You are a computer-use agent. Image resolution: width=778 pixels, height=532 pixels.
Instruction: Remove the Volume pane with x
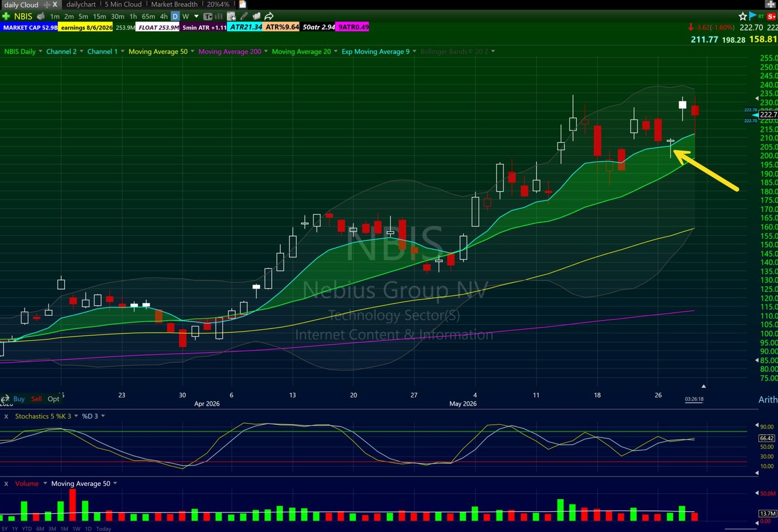pos(6,484)
